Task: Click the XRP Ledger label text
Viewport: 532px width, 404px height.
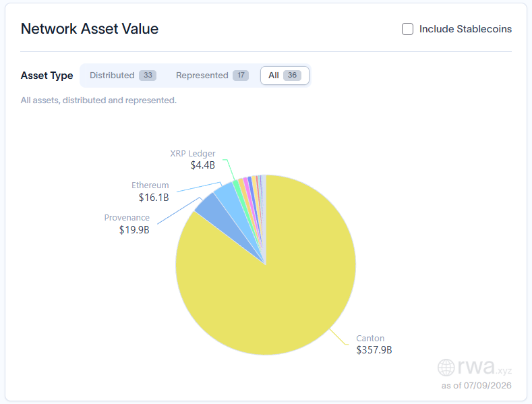Action: [193, 154]
